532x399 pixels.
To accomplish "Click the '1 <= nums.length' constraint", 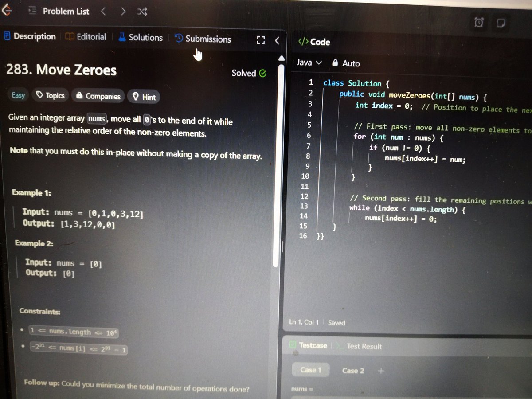I will 73,332.
